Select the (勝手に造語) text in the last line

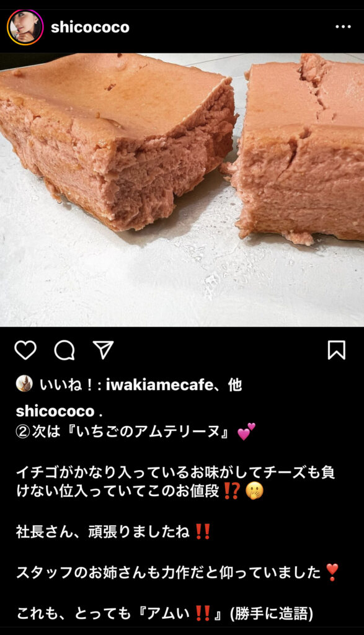pyautogui.click(x=271, y=615)
